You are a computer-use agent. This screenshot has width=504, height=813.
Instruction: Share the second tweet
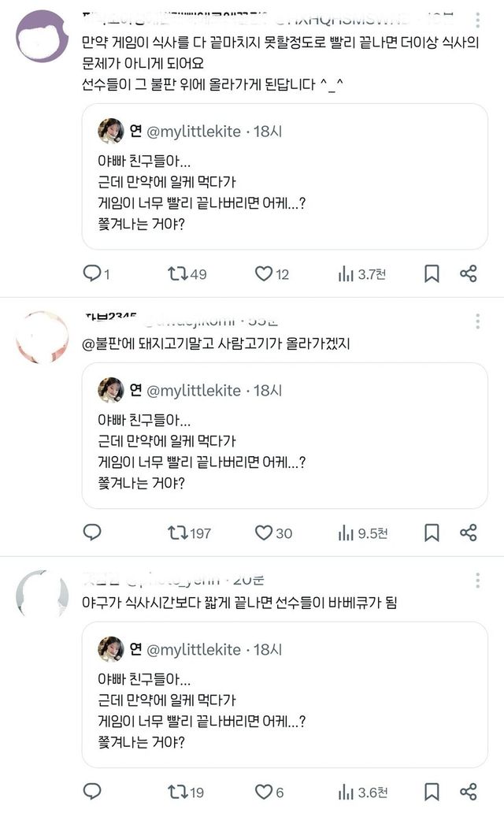[469, 533]
